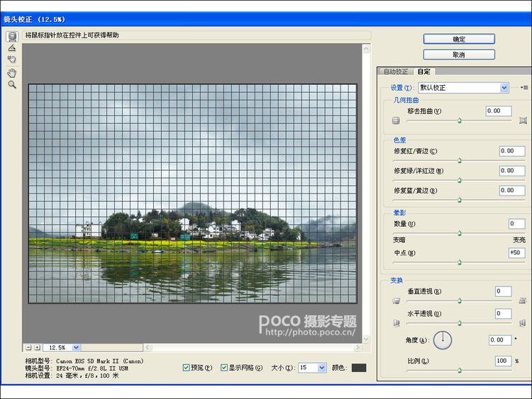Viewport: 532px width, 399px height.
Task: Click the vignette 数量 slider handle
Action: point(460,233)
